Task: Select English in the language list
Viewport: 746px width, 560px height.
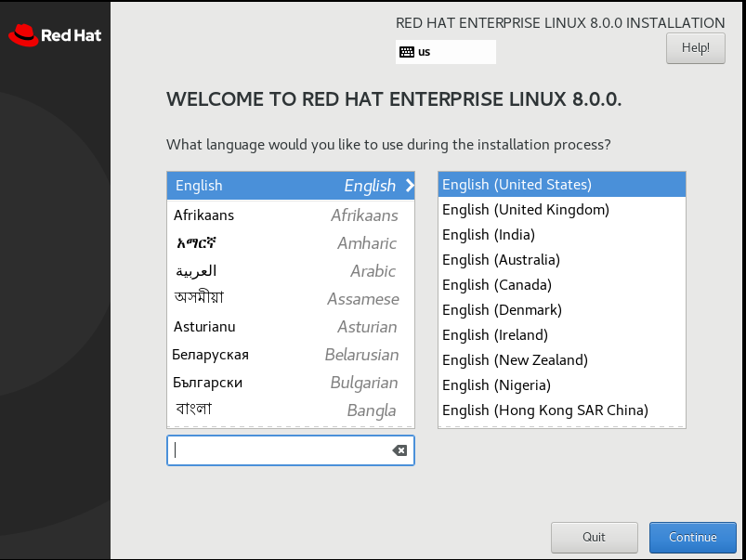Action: 291,186
